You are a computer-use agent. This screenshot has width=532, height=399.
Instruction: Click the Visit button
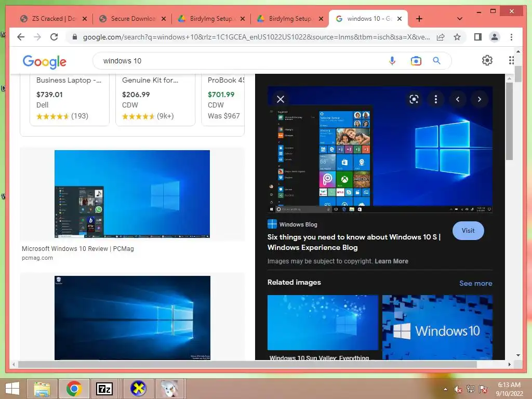[x=468, y=231]
